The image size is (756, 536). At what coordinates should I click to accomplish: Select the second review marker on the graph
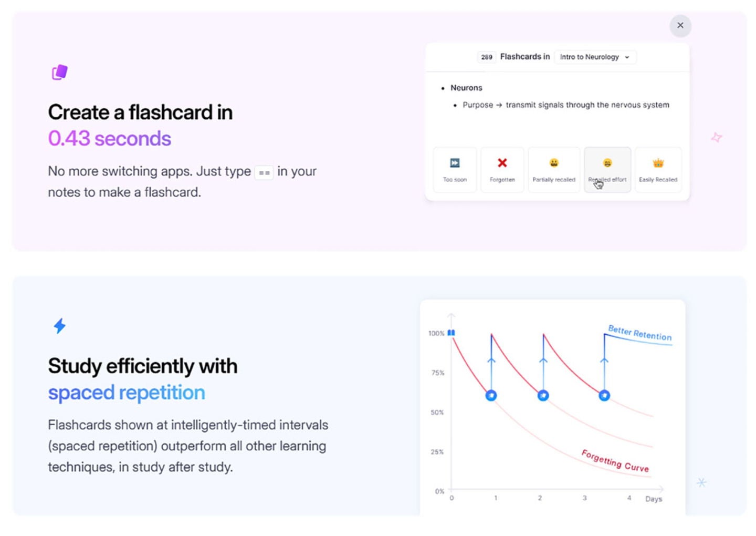[x=543, y=395]
